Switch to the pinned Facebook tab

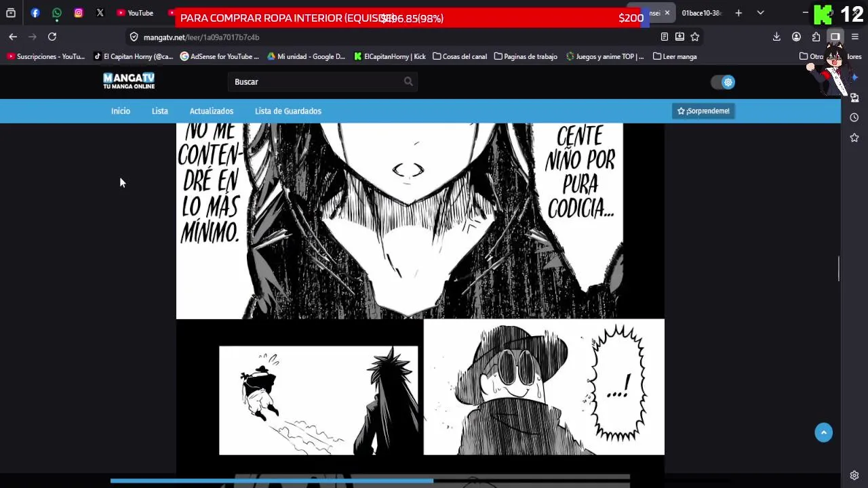tap(35, 13)
